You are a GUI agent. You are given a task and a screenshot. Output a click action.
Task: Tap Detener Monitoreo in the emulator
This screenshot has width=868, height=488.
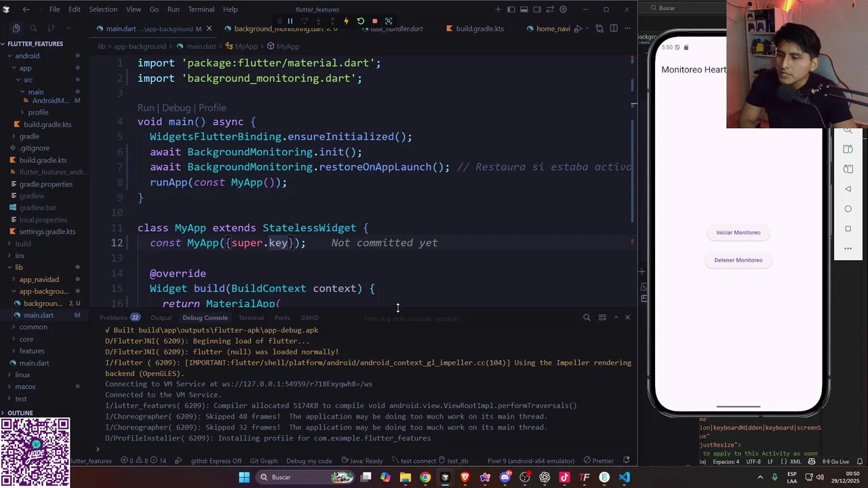tap(738, 260)
